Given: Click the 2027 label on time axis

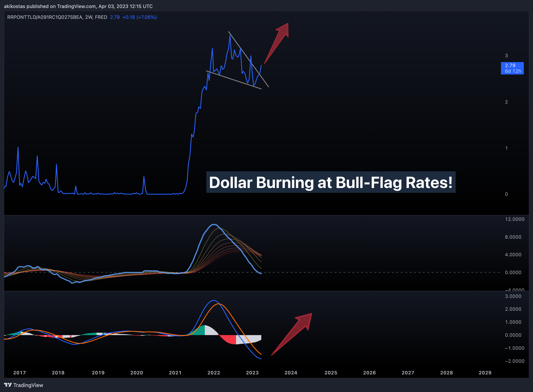Looking at the screenshot, I should point(408,373).
